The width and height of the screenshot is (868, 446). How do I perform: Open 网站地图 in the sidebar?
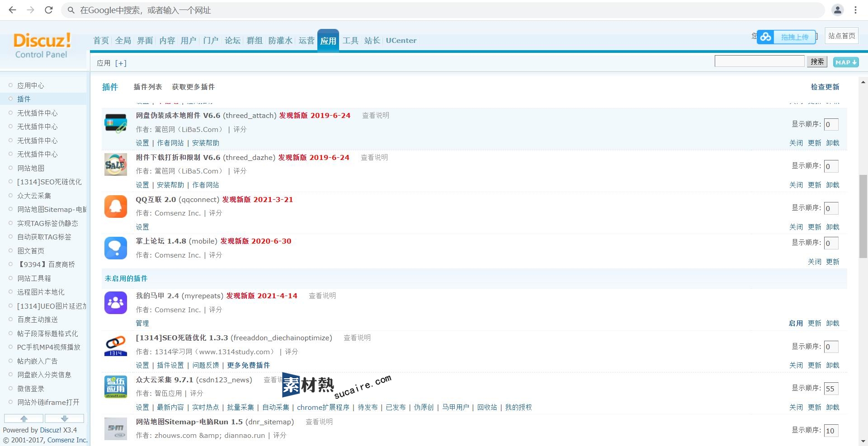point(31,168)
